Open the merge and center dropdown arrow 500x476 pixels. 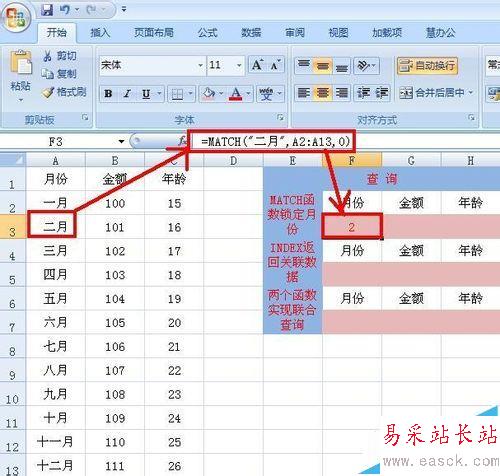click(x=471, y=93)
